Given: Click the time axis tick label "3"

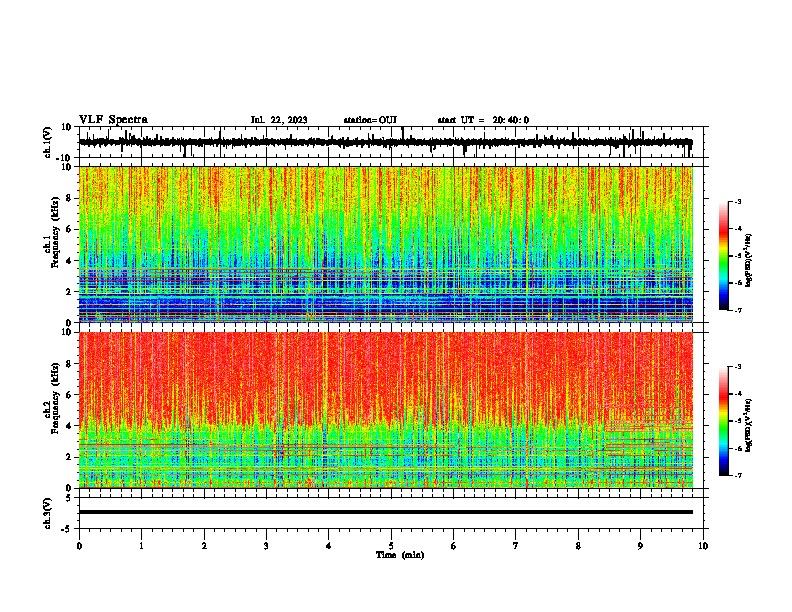Looking at the screenshot, I should click(x=266, y=546).
